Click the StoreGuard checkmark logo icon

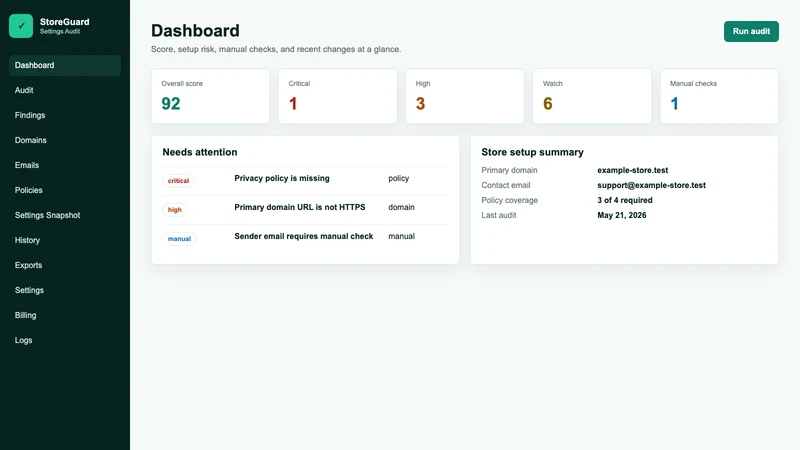21,26
